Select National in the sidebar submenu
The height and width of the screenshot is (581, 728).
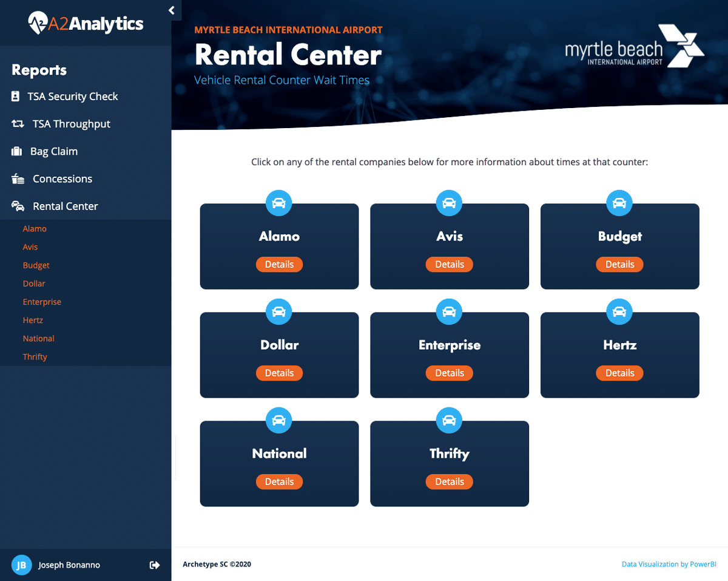coord(38,338)
